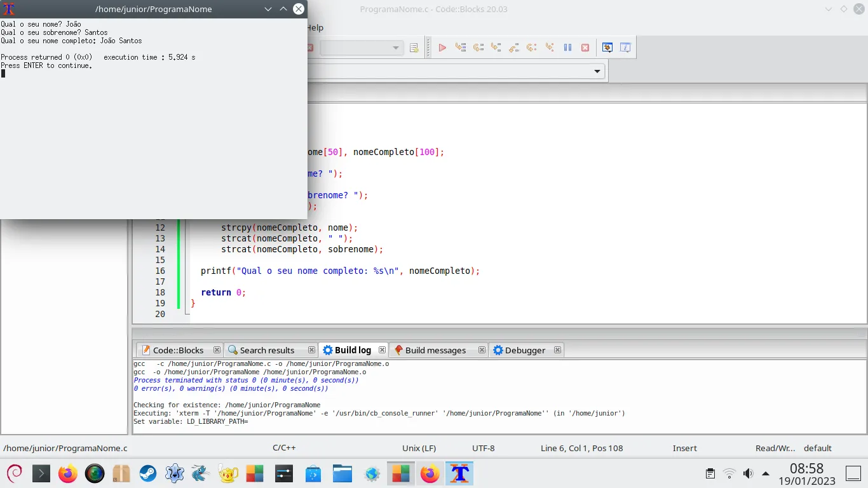The height and width of the screenshot is (488, 868).
Task: Open the Search results tab
Action: pos(267,350)
